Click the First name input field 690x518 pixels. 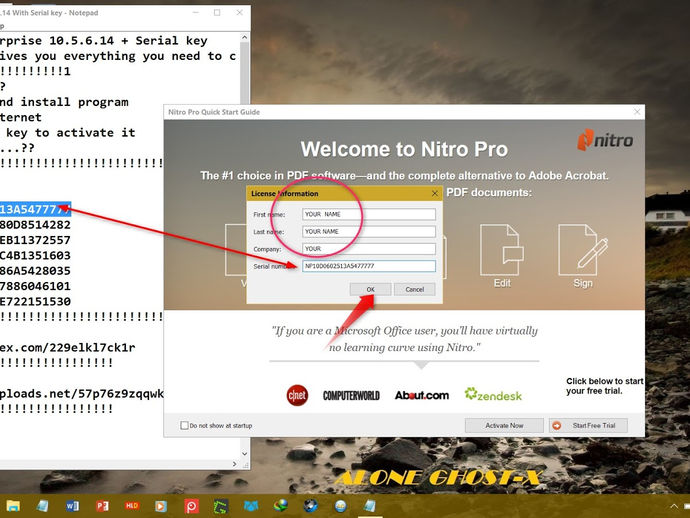(x=369, y=214)
